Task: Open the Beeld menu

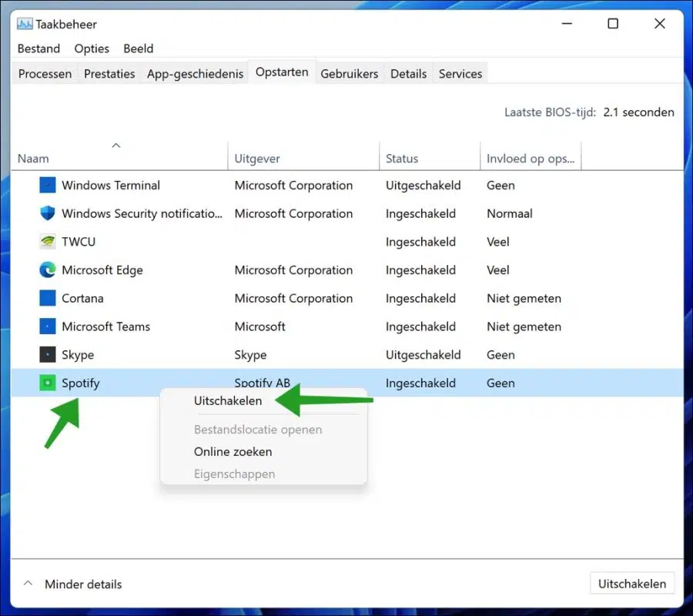Action: tap(139, 49)
